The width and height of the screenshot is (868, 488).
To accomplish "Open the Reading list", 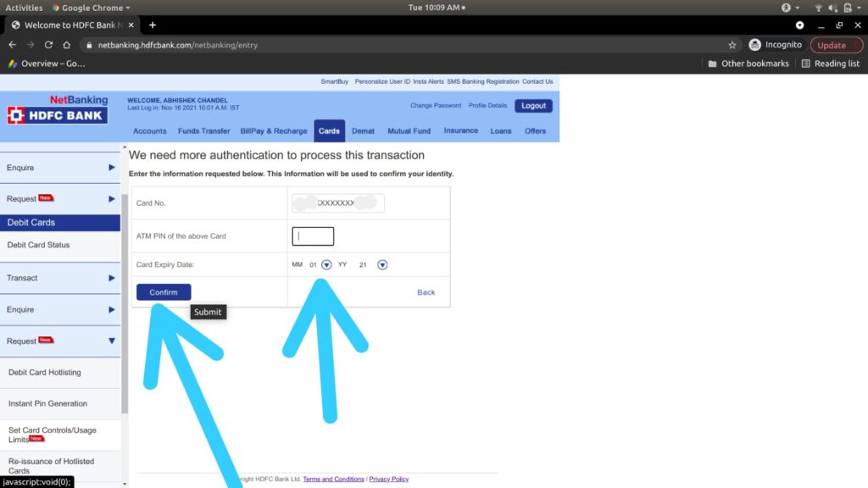I will point(831,64).
